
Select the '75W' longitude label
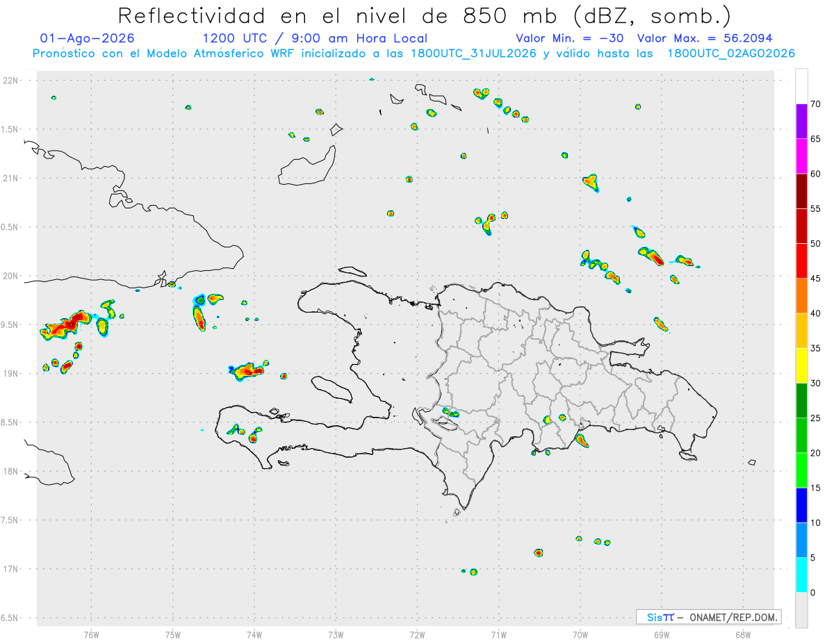click(173, 634)
